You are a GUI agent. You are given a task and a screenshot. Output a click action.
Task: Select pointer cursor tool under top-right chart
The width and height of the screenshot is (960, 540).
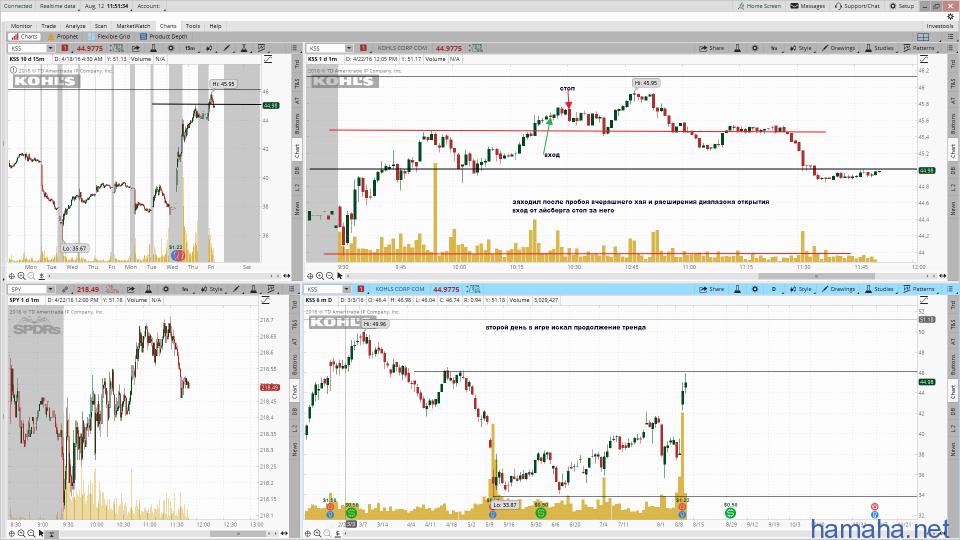[x=340, y=276]
